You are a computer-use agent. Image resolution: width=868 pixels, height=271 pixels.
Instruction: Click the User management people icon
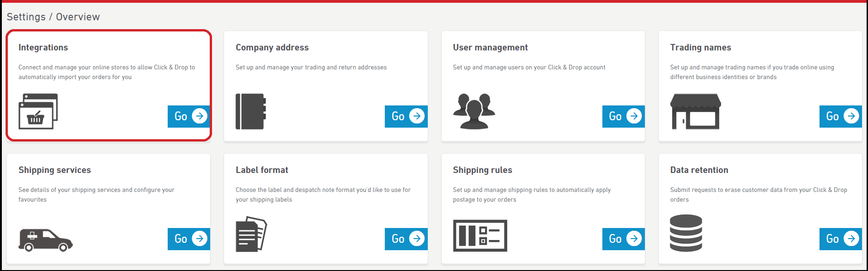point(474,111)
